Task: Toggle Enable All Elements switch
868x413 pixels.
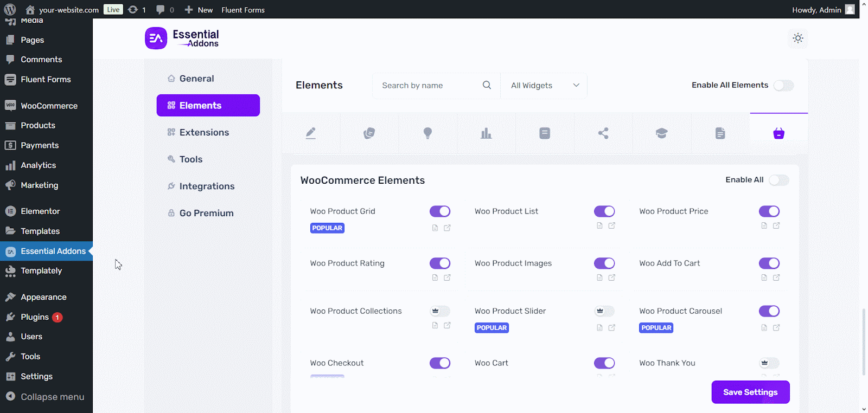Action: tap(783, 85)
